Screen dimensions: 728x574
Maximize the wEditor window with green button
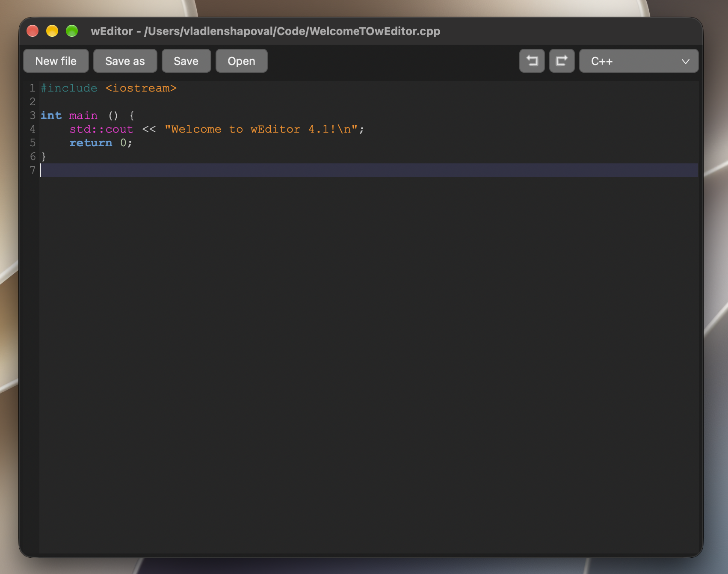point(72,31)
